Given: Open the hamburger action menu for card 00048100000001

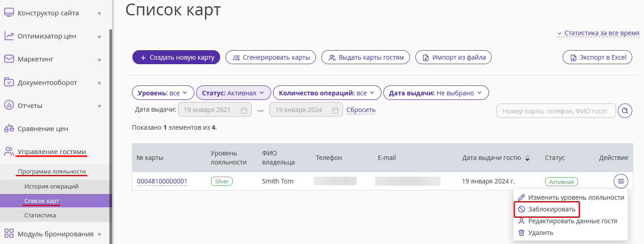Looking at the screenshot, I should pyautogui.click(x=621, y=181).
